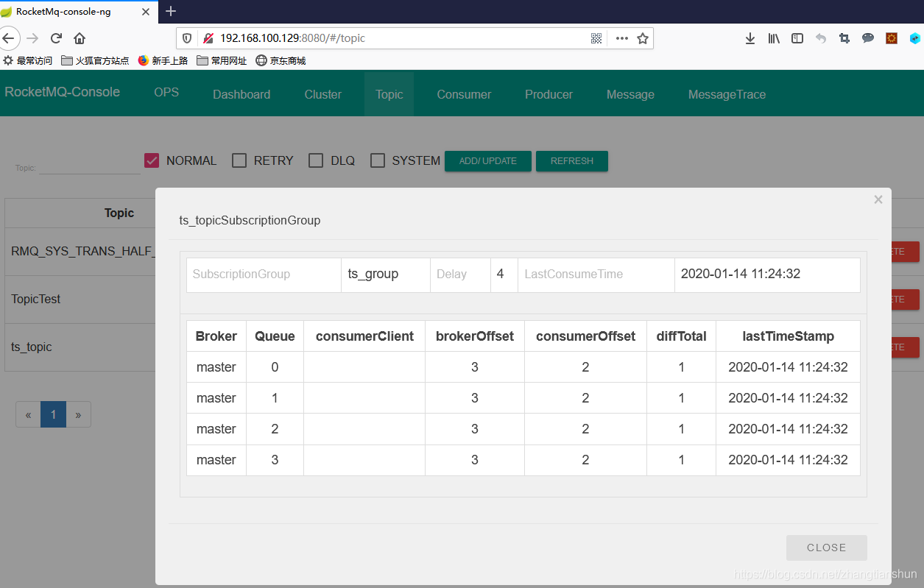Screen dimensions: 924x588
Task: Click the Topic search input field
Action: click(88, 167)
